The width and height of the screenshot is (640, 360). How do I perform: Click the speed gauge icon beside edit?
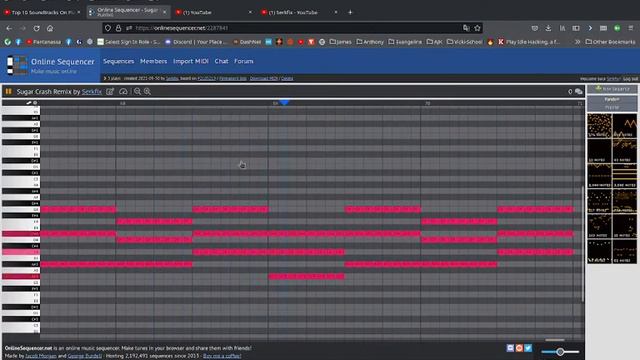coord(123,91)
